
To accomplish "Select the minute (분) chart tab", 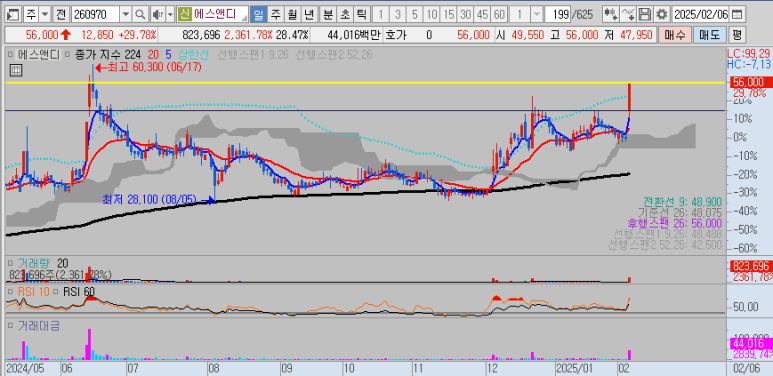I will (x=327, y=14).
